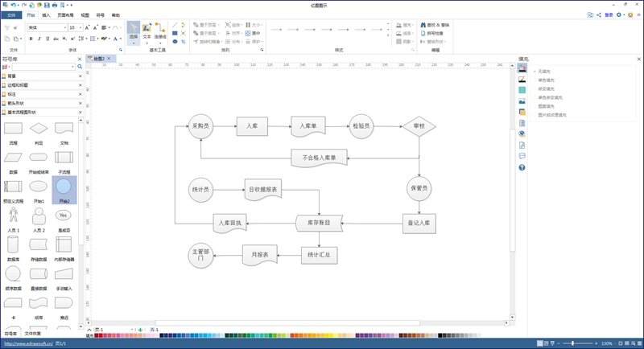The width and height of the screenshot is (644, 349).
Task: Expand the 替换形状 replace shape dropdown
Action: click(x=445, y=42)
